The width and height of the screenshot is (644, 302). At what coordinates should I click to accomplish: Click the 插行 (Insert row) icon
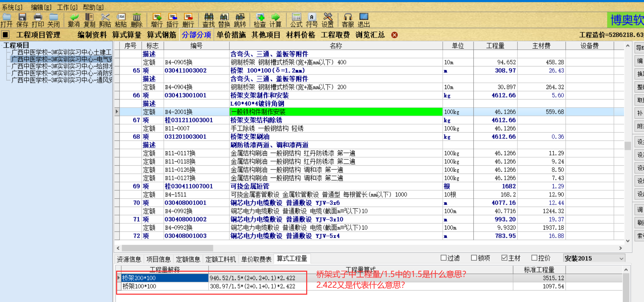(172, 20)
